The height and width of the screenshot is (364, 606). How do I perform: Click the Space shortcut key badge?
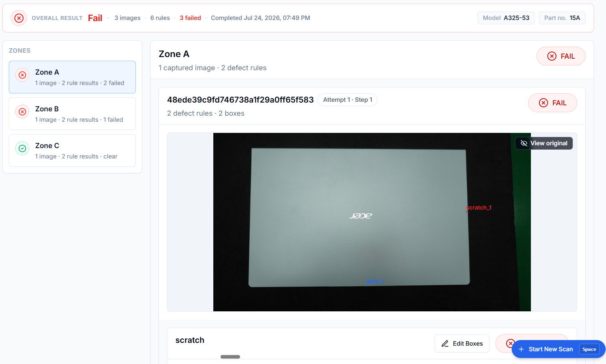pyautogui.click(x=589, y=349)
